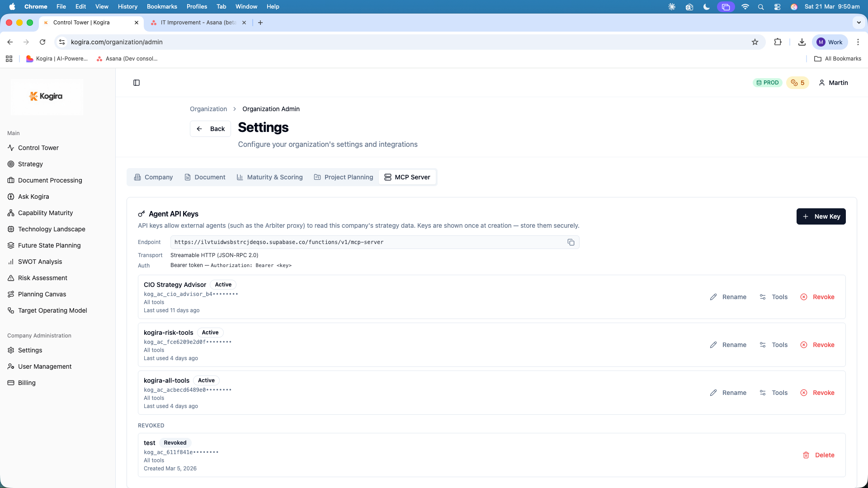Screen dimensions: 868x488
Task: Expand the Chrome tab search chevron
Action: click(x=858, y=22)
